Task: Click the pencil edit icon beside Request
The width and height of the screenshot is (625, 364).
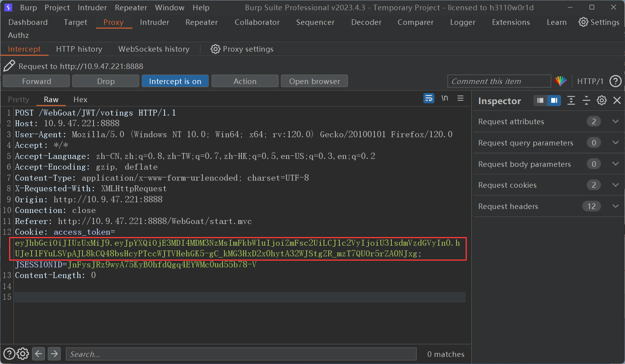Action: click(9, 66)
